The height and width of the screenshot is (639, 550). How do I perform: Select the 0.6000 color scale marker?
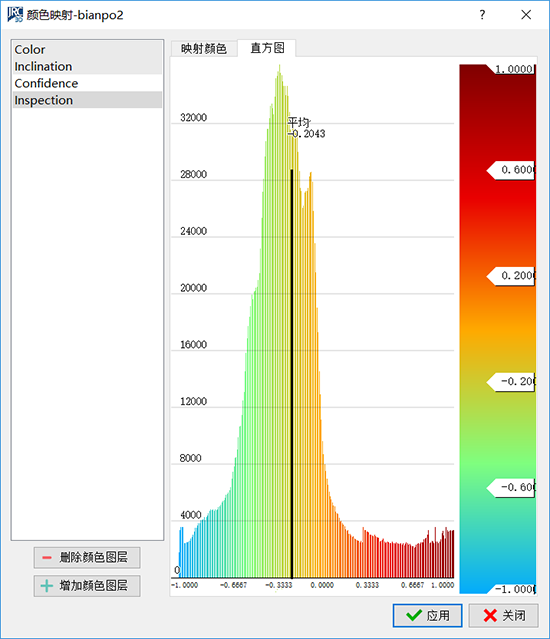click(x=511, y=170)
